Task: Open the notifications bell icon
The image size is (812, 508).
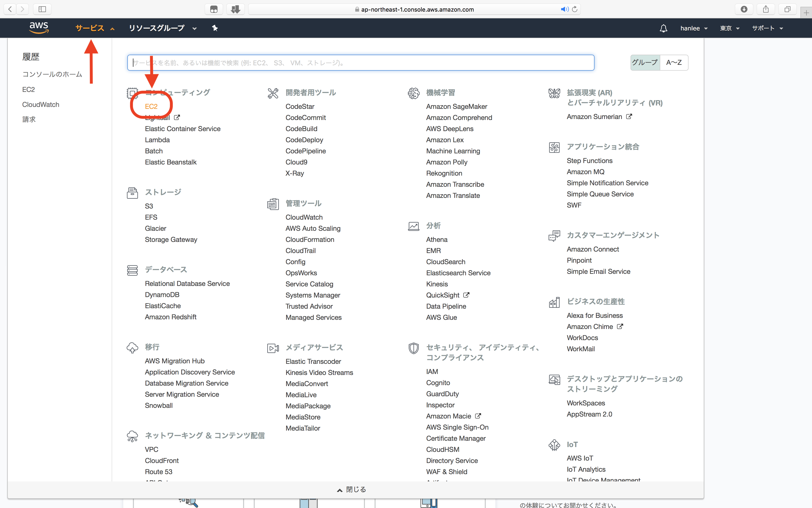Action: (x=663, y=28)
